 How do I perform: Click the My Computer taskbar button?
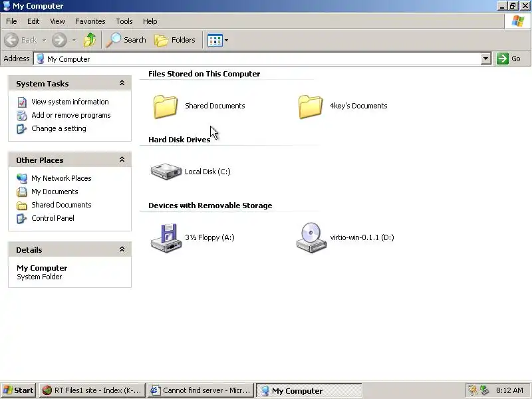pos(309,390)
